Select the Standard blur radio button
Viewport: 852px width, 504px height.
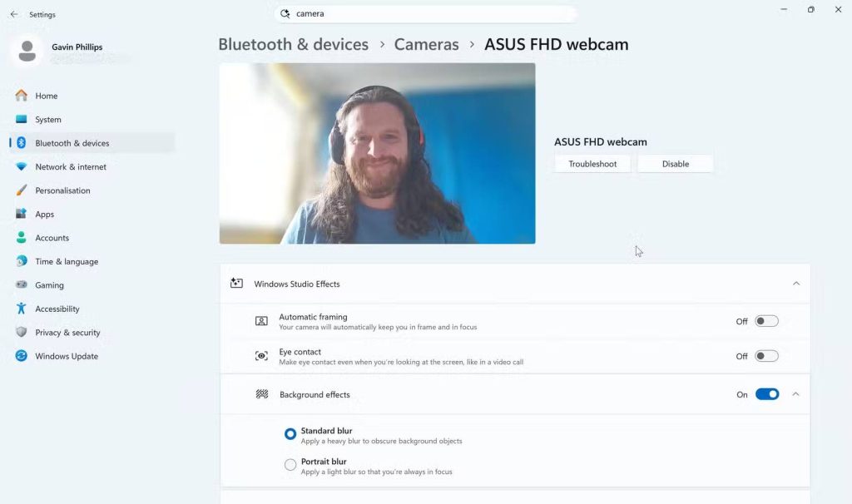(290, 434)
